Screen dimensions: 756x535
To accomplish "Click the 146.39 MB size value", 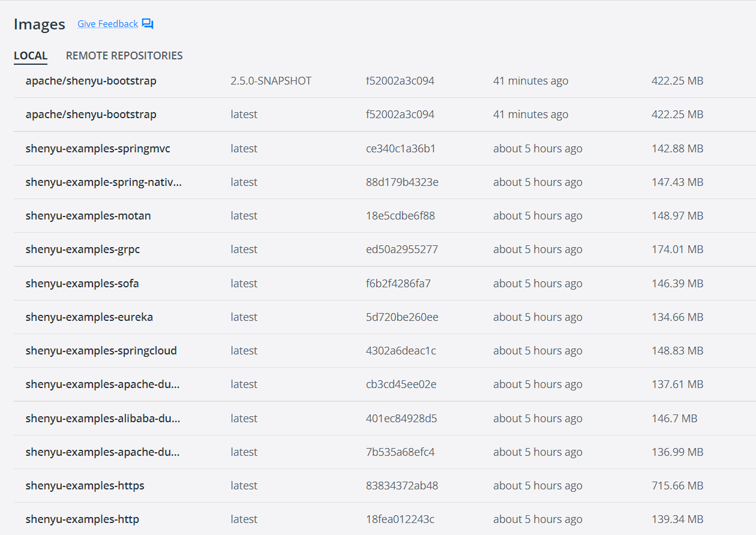I will point(677,284).
